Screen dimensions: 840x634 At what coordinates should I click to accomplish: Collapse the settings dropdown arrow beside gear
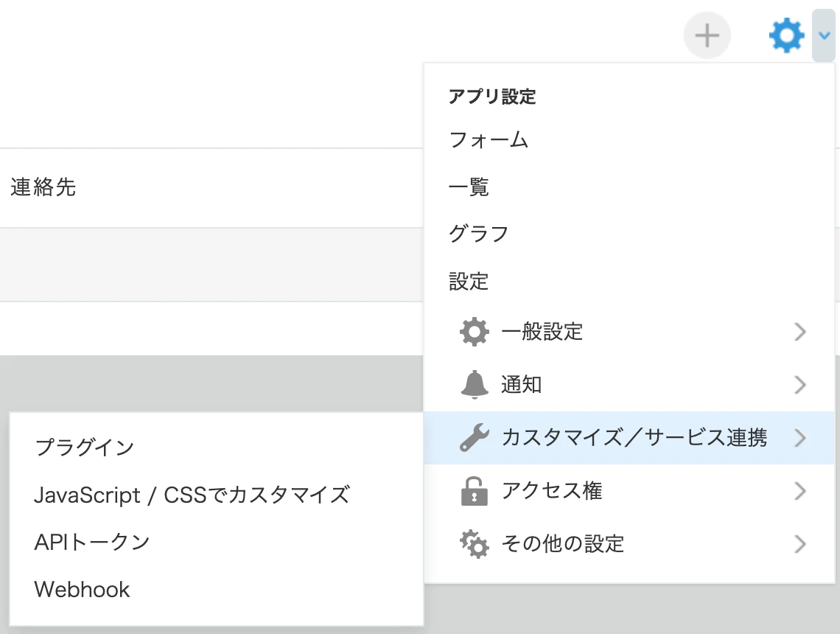point(824,35)
